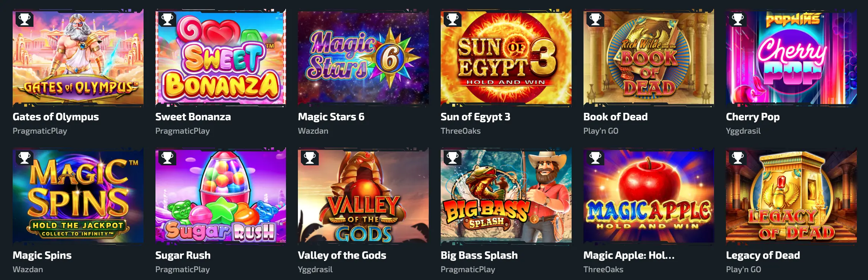
Task: Open the Magic Apple Hold and Win thumbnail
Action: [649, 196]
